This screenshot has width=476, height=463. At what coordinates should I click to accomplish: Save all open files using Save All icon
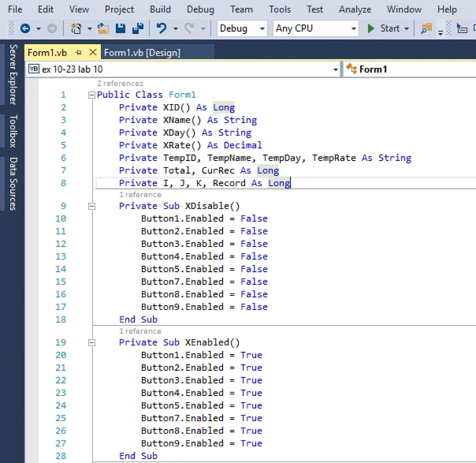tap(138, 28)
